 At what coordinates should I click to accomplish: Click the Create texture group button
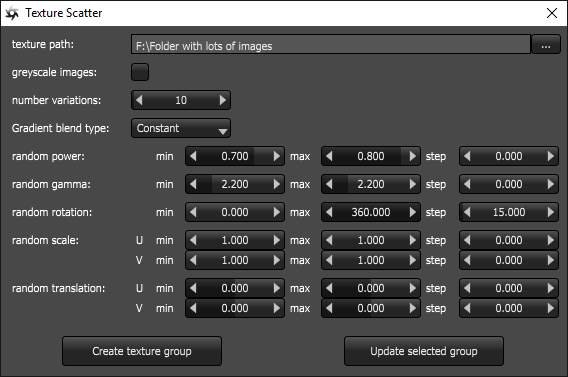142,351
